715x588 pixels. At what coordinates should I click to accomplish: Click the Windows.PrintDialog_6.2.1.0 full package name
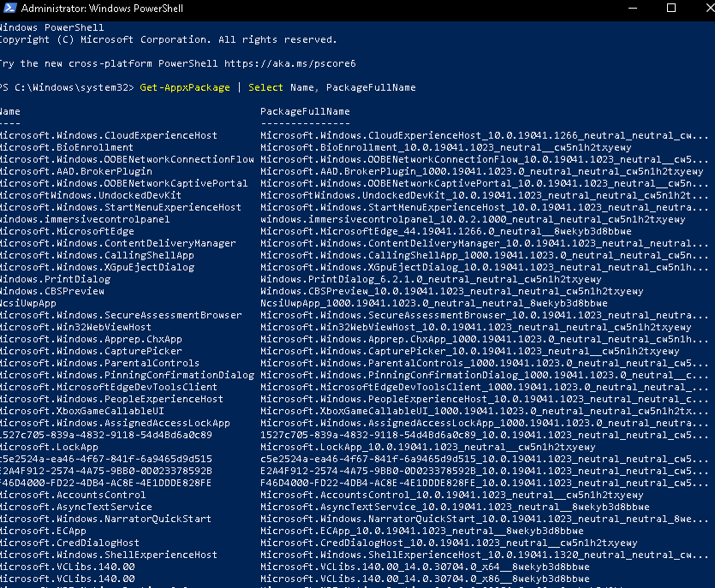[431, 279]
